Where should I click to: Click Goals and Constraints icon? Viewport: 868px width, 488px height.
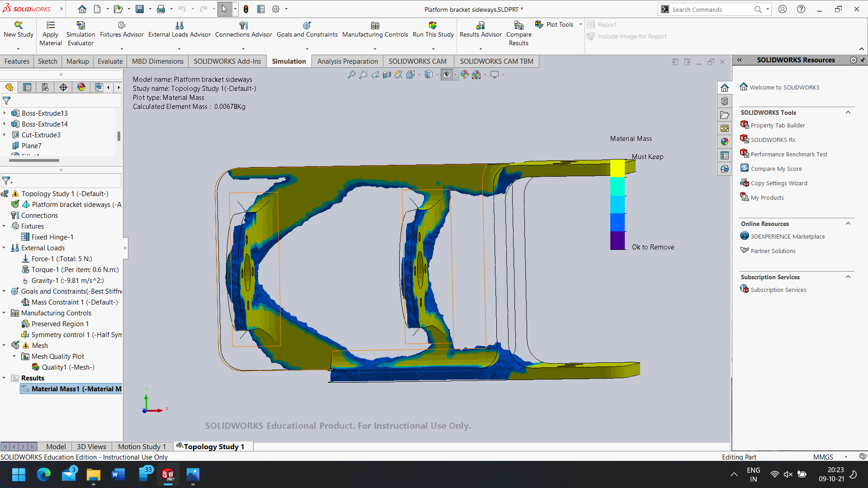pyautogui.click(x=307, y=25)
